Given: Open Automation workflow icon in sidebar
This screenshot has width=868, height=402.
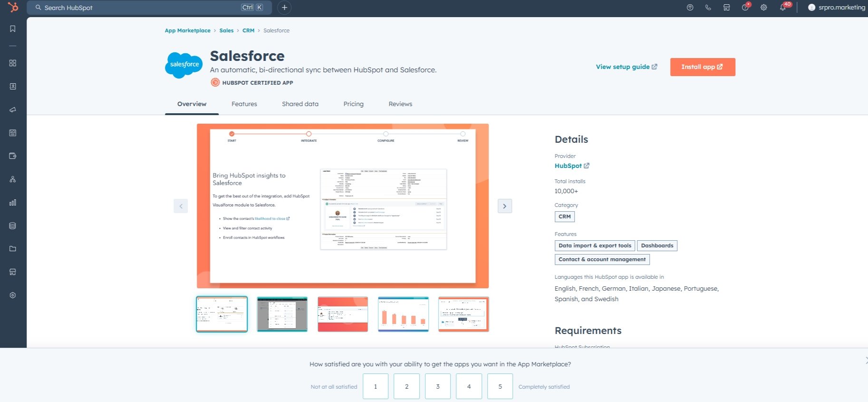Looking at the screenshot, I should click(13, 179).
